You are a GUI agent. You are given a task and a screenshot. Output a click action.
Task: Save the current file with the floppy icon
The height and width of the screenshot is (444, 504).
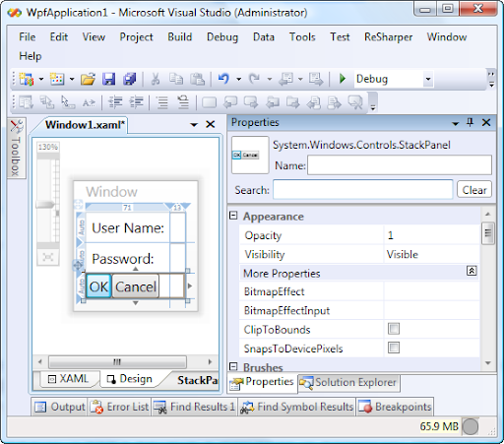(x=108, y=79)
